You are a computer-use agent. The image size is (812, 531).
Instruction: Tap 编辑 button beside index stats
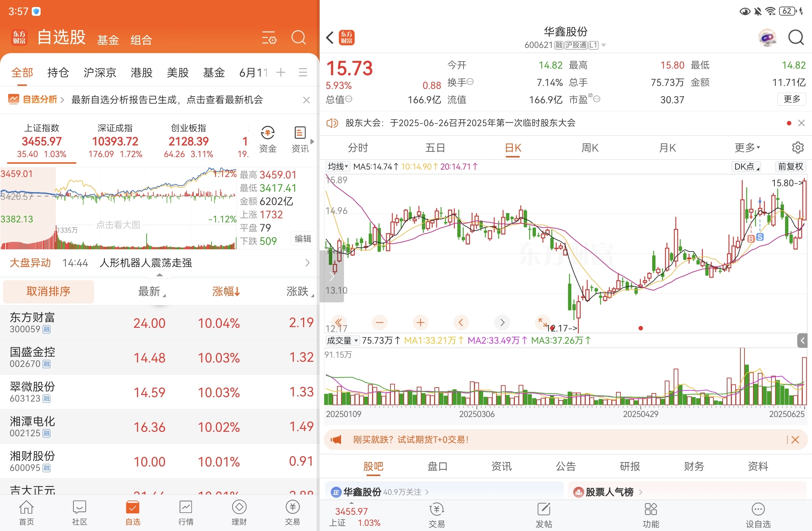click(303, 239)
